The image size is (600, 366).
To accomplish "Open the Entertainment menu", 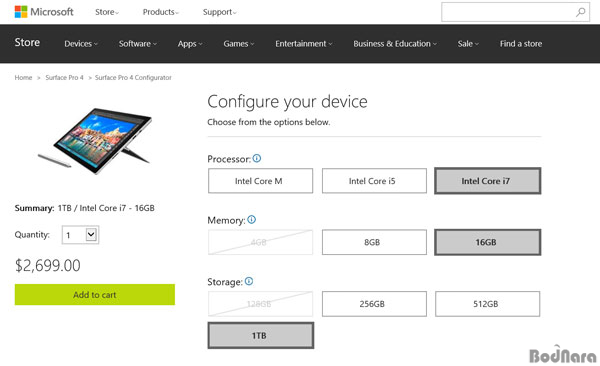I will click(x=304, y=44).
